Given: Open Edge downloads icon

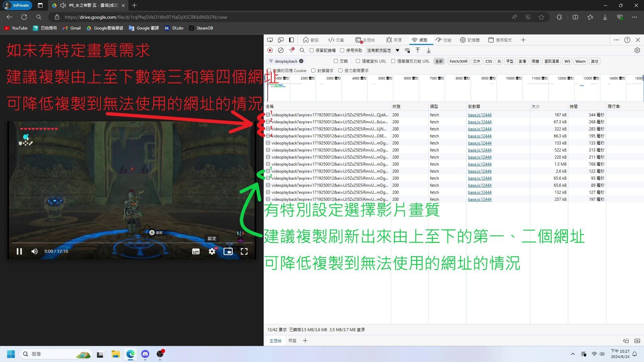Looking at the screenshot, I should point(605,17).
